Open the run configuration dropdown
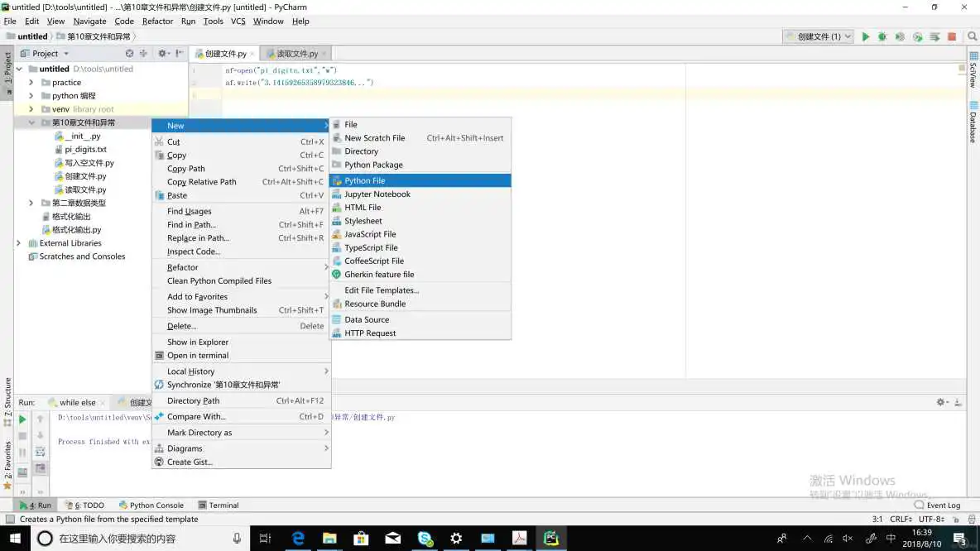This screenshot has width=980, height=551. point(819,36)
